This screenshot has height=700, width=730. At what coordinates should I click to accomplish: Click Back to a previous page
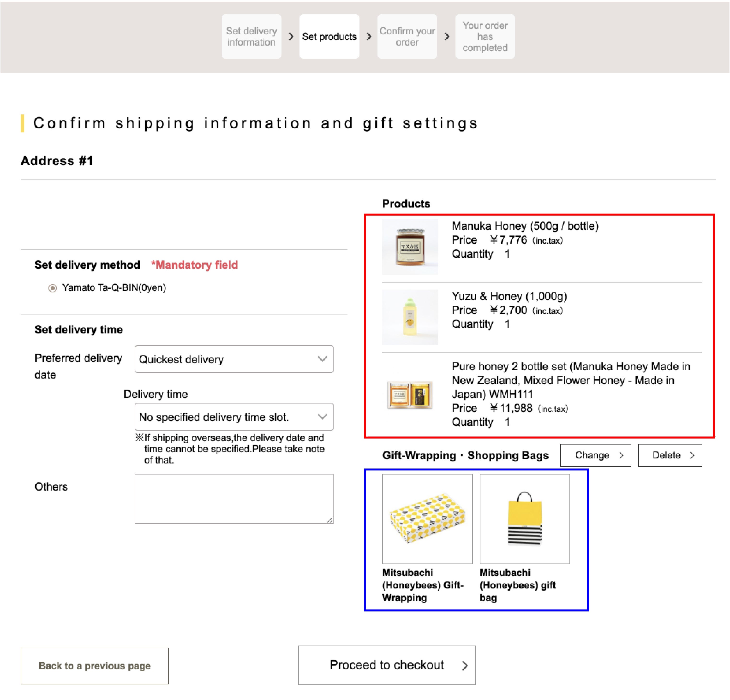(x=95, y=666)
